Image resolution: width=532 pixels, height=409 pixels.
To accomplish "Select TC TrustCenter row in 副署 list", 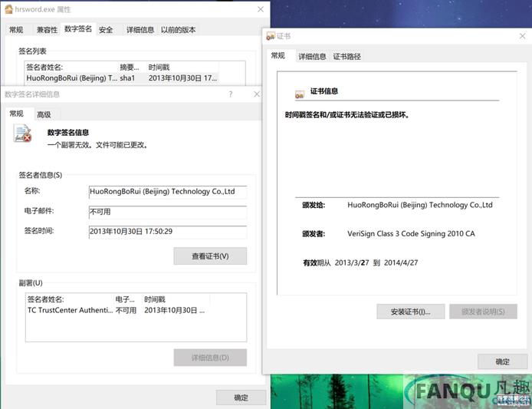I will pyautogui.click(x=117, y=310).
